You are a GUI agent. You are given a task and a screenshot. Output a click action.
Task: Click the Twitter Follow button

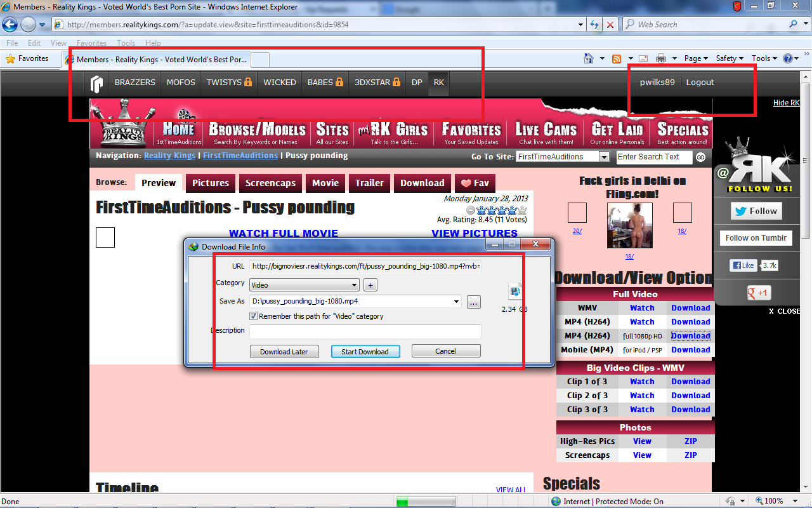point(756,211)
